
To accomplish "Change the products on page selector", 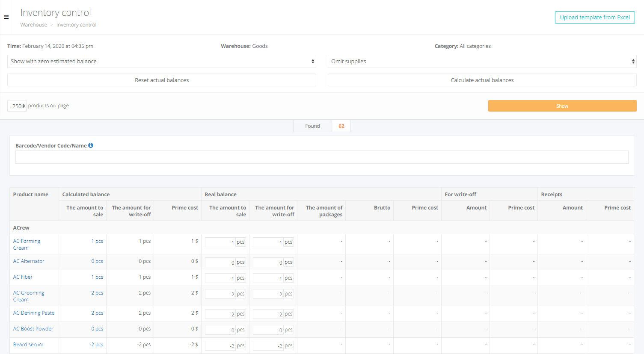I will (x=17, y=106).
